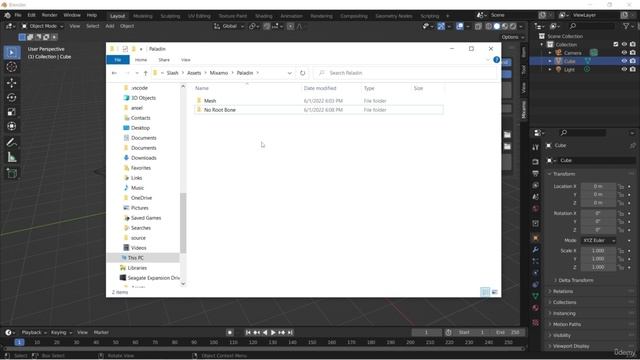Sort files by Name column header

click(x=202, y=88)
